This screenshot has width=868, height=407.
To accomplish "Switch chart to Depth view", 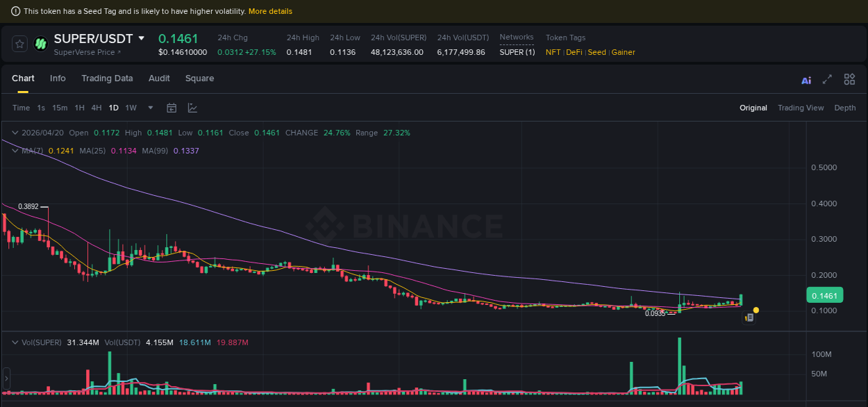I will (x=845, y=108).
